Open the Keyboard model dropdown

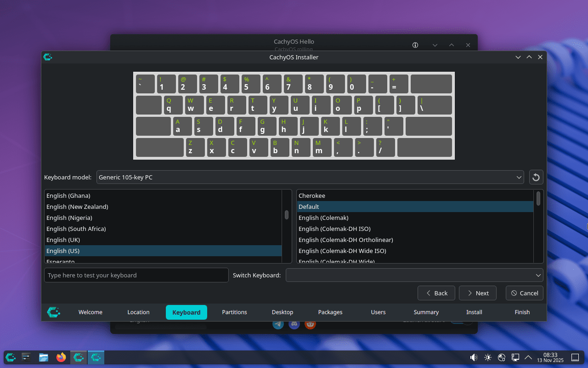[310, 177]
